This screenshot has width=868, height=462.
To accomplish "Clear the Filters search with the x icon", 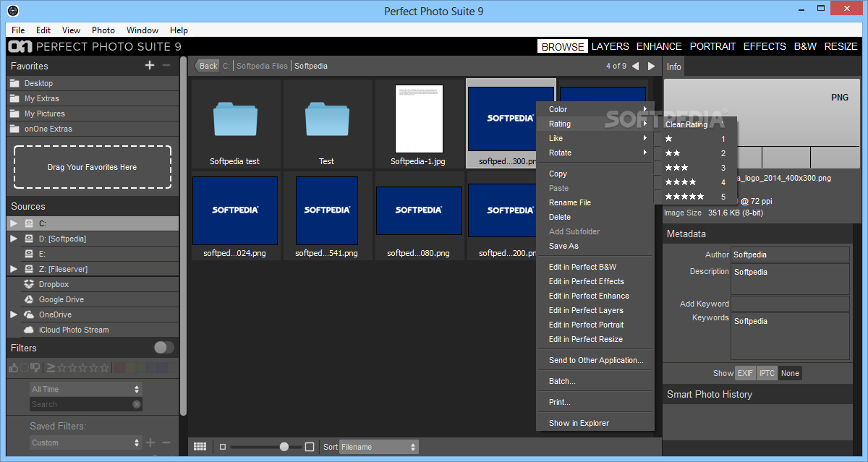I will (137, 404).
